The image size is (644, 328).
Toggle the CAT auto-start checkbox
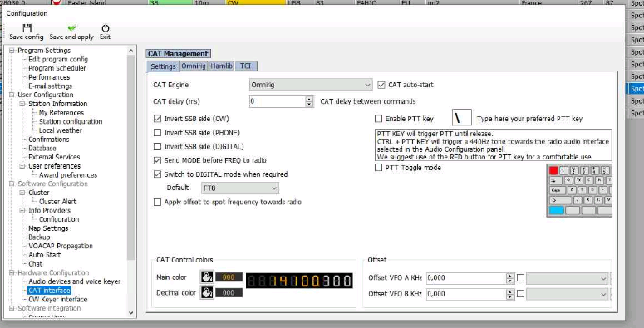pos(381,85)
